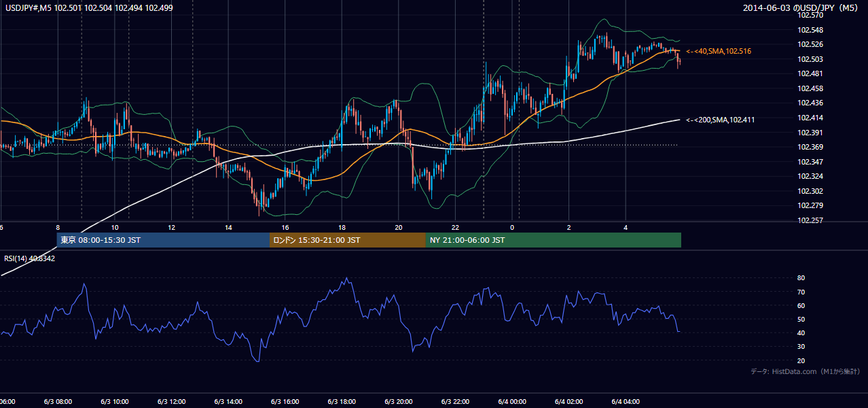Click hour tick 14 under the price chart
The width and height of the screenshot is (868, 408).
pyautogui.click(x=228, y=227)
